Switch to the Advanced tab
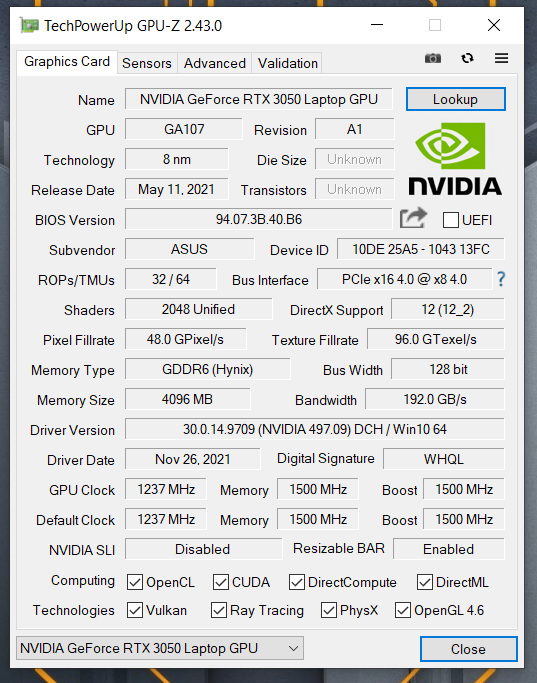537x683 pixels. (x=215, y=64)
